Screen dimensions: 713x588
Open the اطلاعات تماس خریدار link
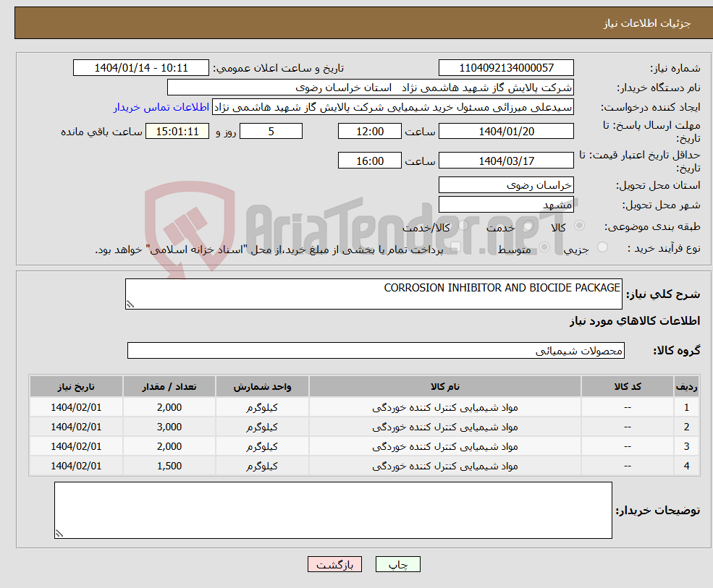161,107
